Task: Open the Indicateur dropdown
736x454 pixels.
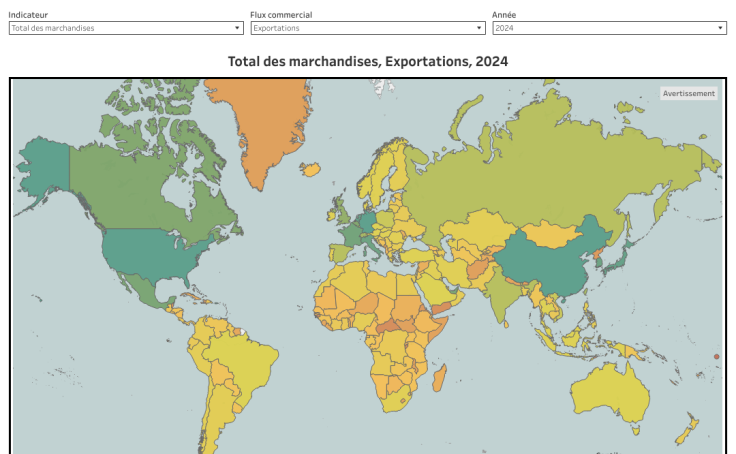Action: point(126,28)
